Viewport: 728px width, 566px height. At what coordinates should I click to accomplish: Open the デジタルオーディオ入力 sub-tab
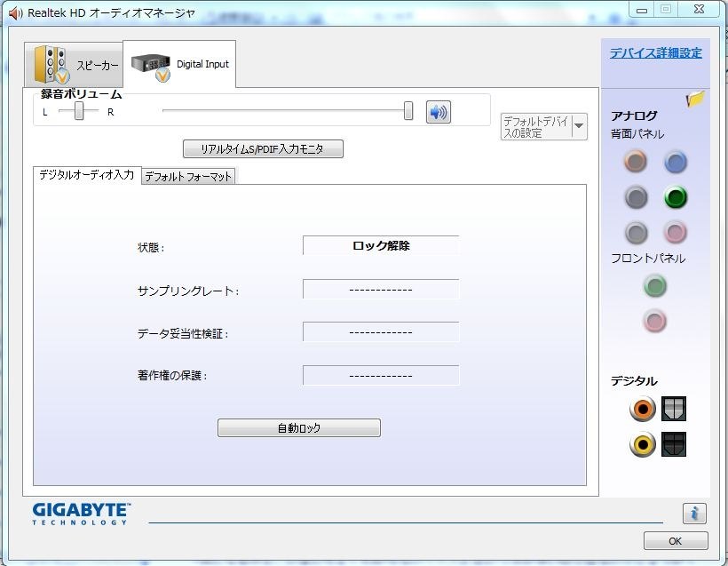[87, 175]
